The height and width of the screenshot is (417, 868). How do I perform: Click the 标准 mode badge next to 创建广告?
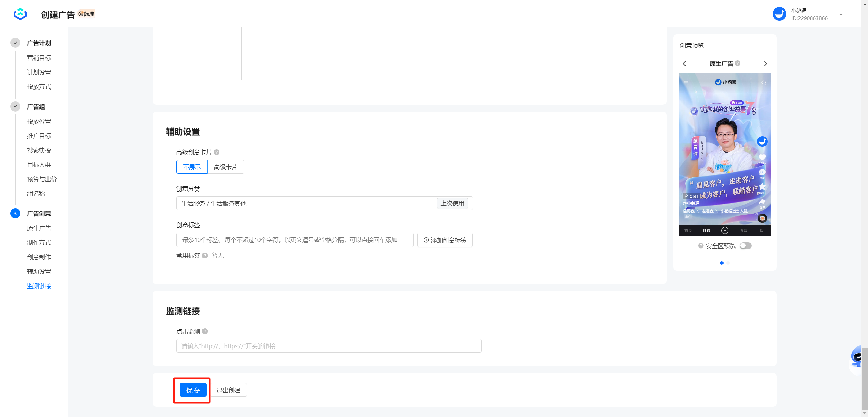(x=86, y=14)
